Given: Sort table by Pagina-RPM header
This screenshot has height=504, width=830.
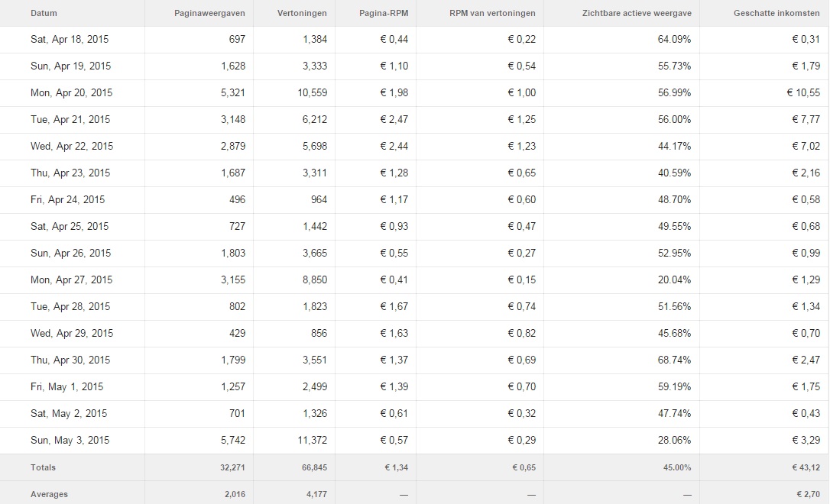Looking at the screenshot, I should (x=384, y=13).
